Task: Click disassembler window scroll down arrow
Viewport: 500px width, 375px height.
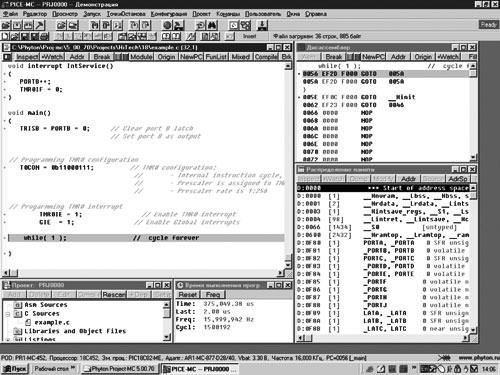Action: click(x=473, y=157)
